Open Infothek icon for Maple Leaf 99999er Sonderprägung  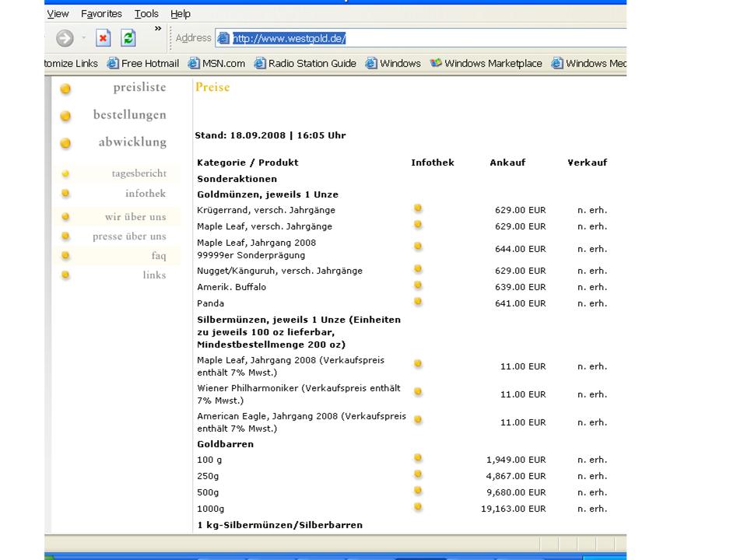click(418, 247)
